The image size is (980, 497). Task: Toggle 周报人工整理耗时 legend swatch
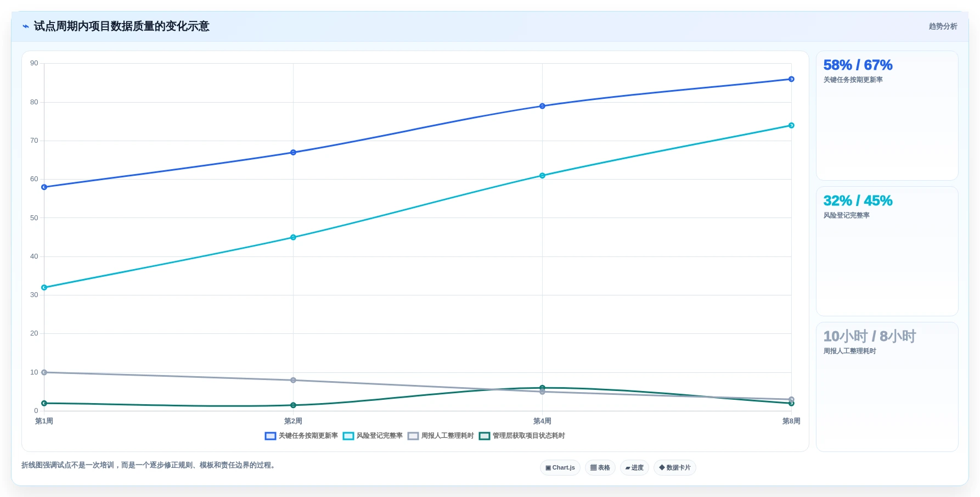tap(413, 436)
